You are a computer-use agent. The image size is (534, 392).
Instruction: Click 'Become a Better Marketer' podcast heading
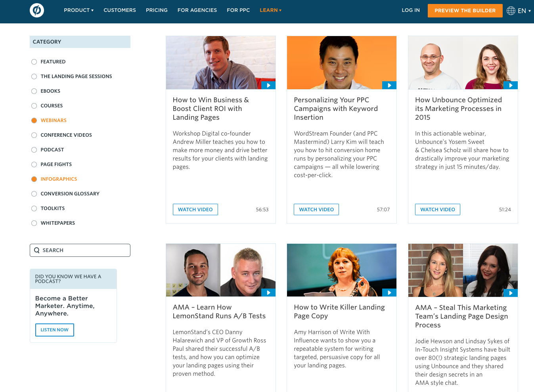tap(65, 306)
